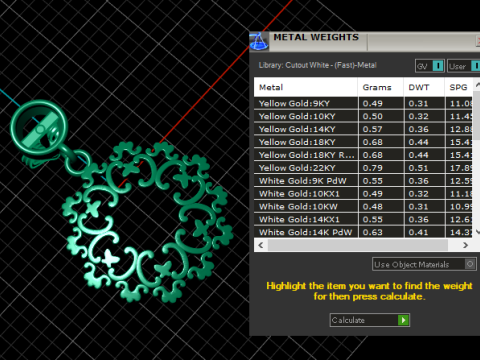Select the White Gold:10KW row
480x360 pixels.
[x=363, y=207]
